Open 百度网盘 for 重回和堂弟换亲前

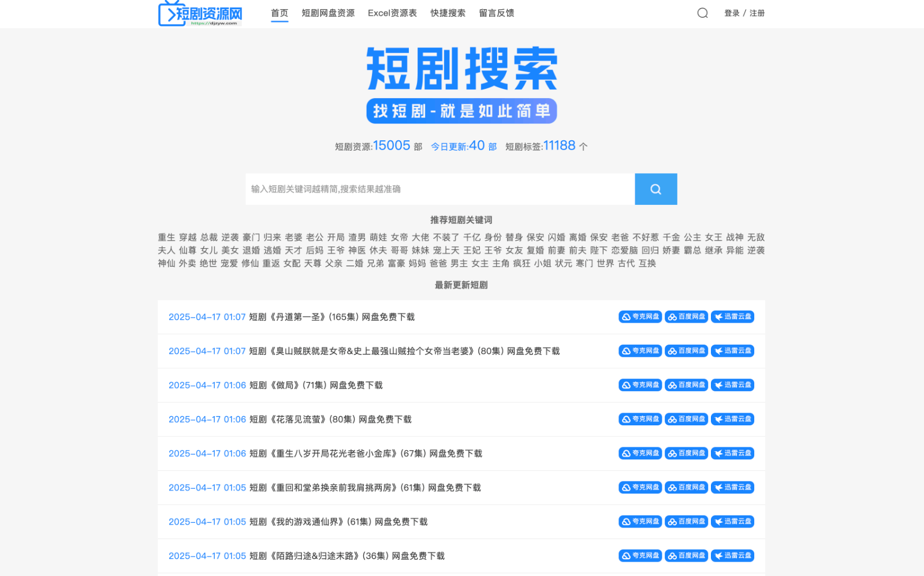pos(686,487)
